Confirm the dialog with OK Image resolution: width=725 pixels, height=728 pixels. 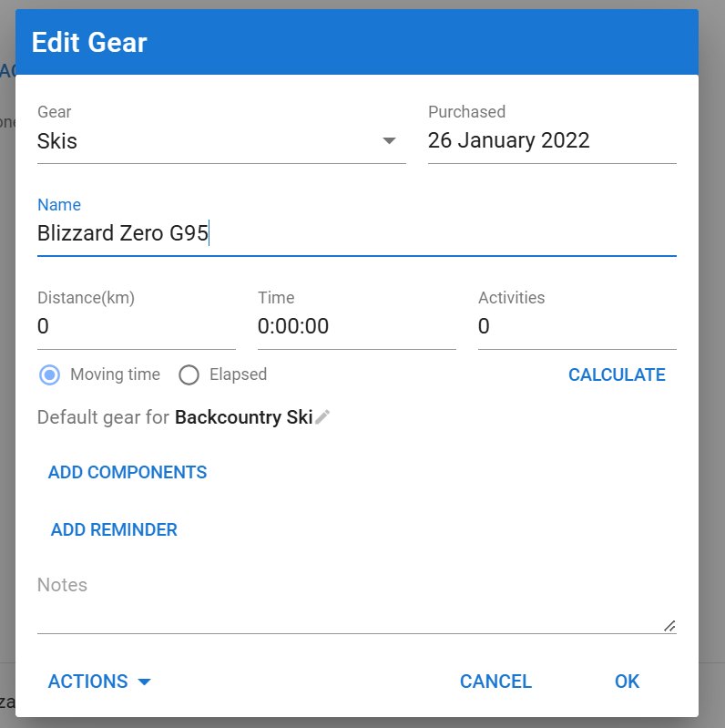(x=627, y=682)
